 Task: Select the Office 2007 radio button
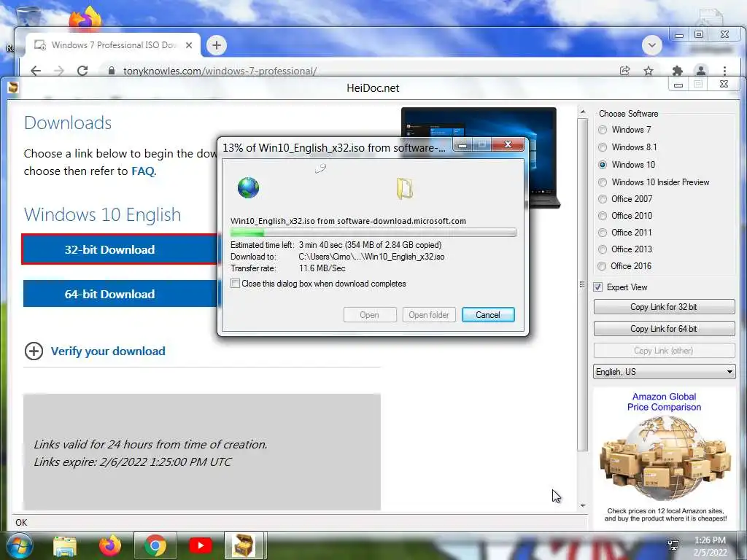603,199
